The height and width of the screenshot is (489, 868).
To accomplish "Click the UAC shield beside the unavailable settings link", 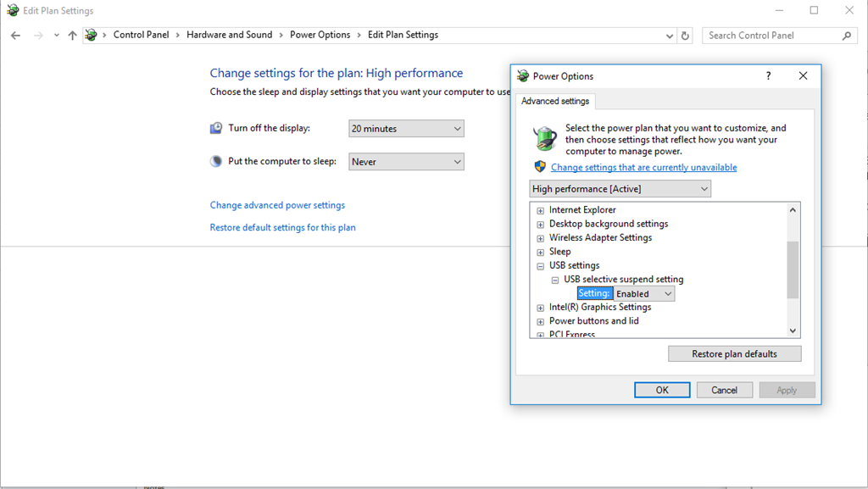I will point(541,166).
